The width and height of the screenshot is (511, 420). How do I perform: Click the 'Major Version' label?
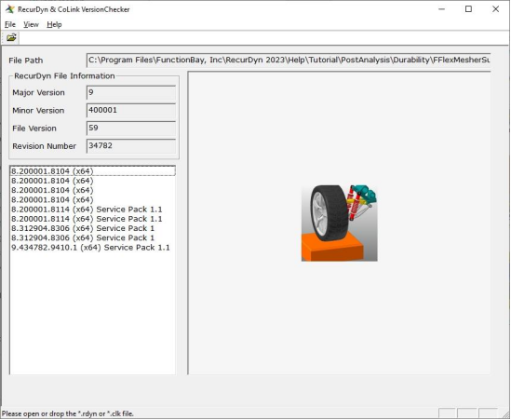(x=38, y=92)
